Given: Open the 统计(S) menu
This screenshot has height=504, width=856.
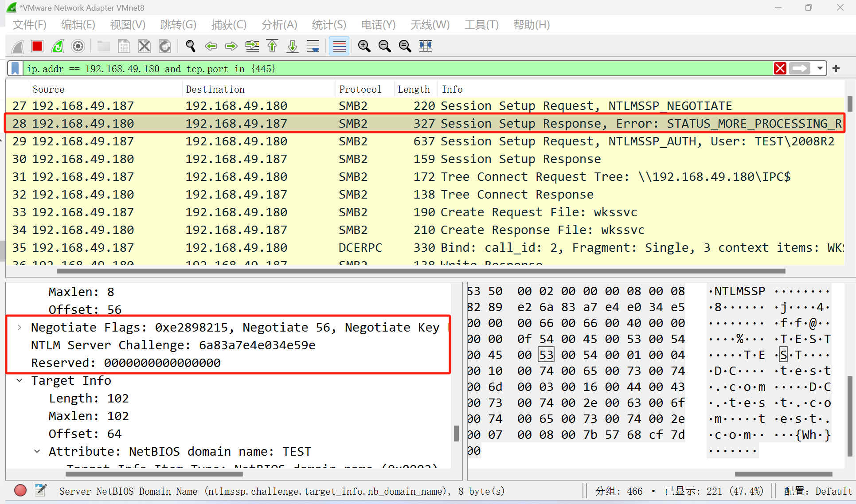Looking at the screenshot, I should (x=328, y=25).
